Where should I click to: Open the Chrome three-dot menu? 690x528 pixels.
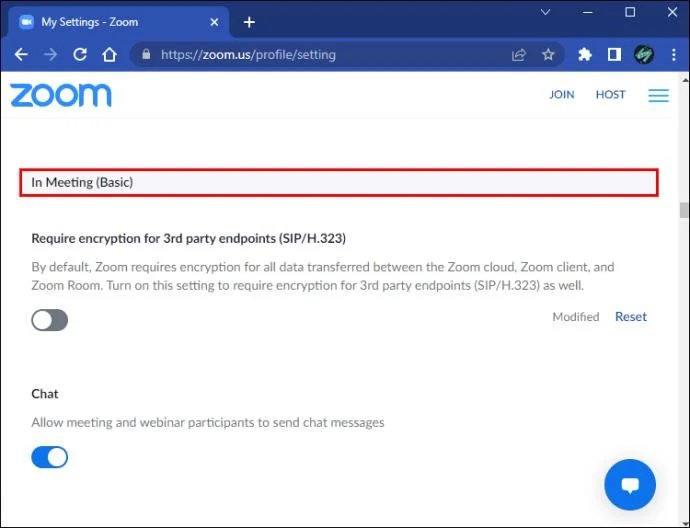click(674, 55)
